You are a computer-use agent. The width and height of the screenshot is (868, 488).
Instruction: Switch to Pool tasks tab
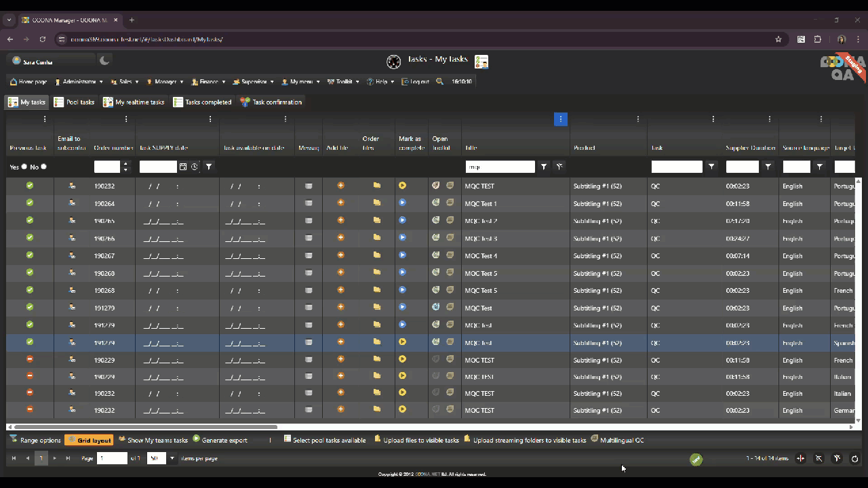75,102
